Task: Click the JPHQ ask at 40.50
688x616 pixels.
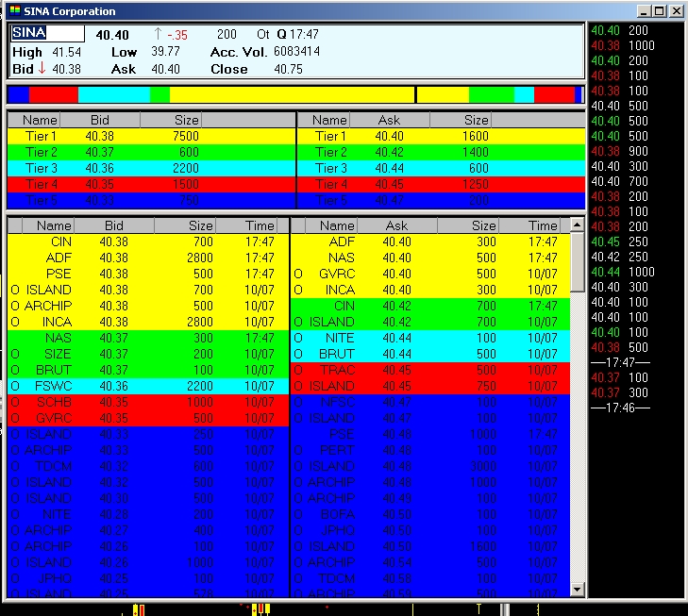Action: pos(430,530)
